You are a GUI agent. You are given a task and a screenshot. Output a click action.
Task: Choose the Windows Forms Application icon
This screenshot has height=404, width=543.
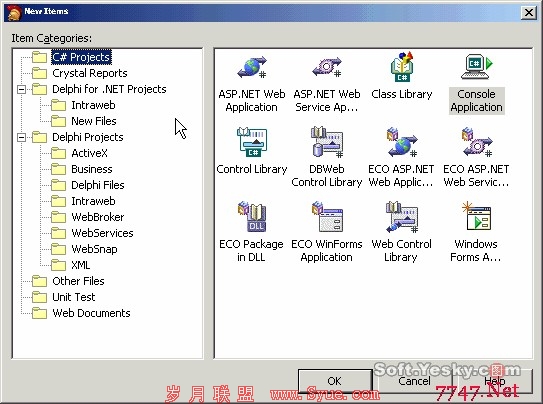(x=477, y=217)
